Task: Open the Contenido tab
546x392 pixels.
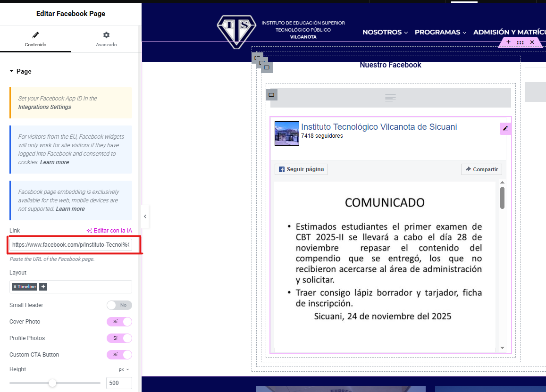Action: 35,39
